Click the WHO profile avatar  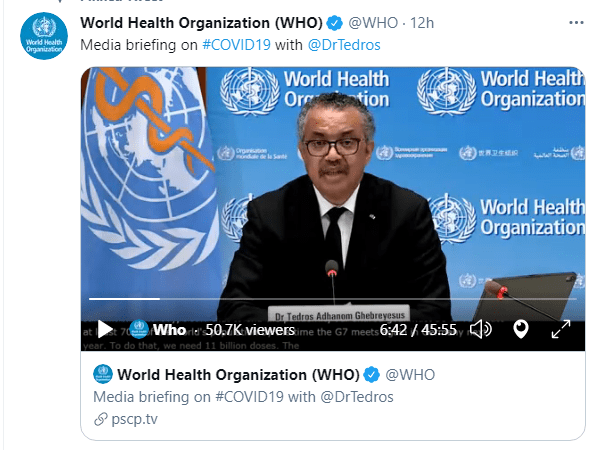(44, 36)
